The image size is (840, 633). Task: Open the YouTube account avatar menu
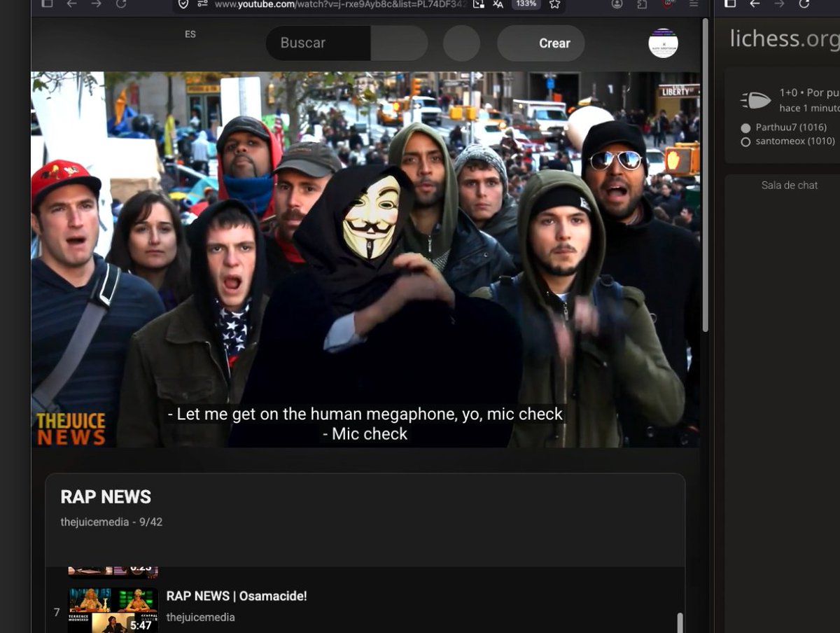tap(663, 43)
